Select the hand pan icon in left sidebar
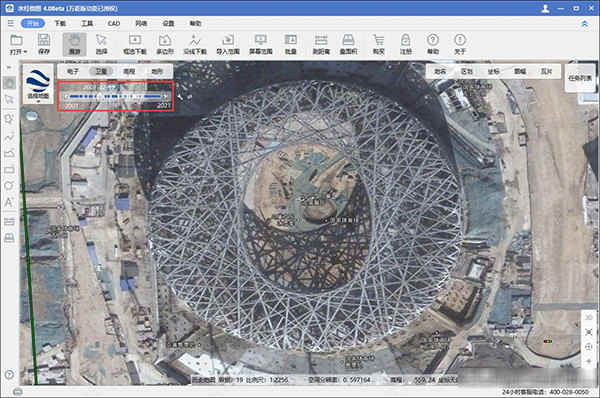 (9, 83)
